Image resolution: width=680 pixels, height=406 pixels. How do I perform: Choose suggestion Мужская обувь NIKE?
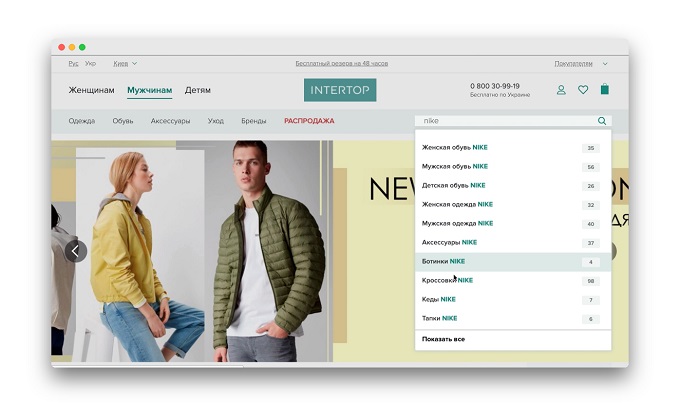point(513,167)
